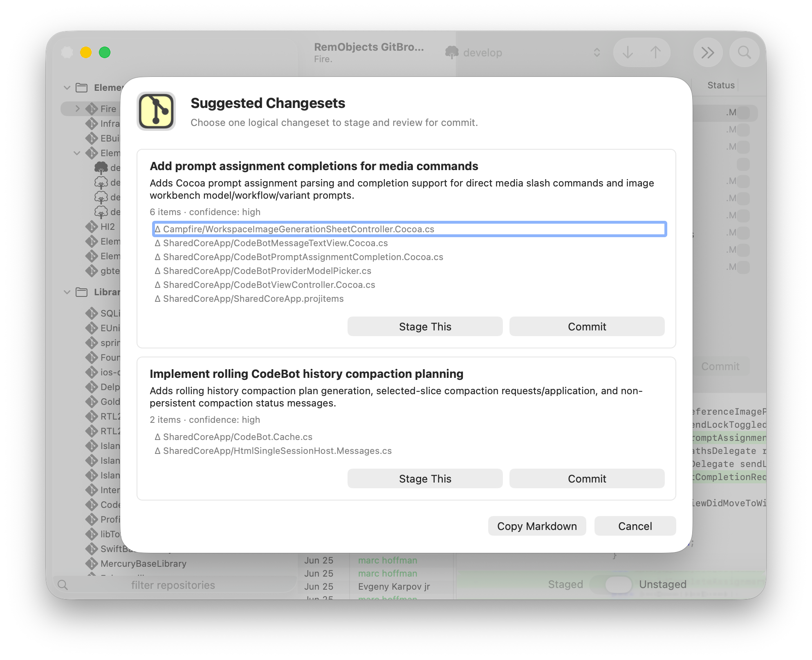
Task: Commit the media commands completions changeset
Action: pos(587,326)
